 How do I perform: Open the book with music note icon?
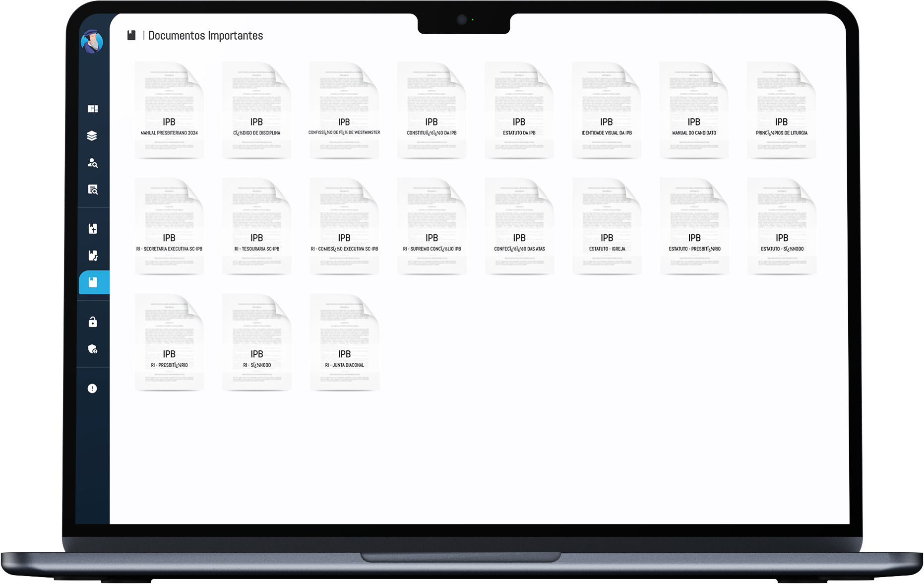click(x=93, y=256)
